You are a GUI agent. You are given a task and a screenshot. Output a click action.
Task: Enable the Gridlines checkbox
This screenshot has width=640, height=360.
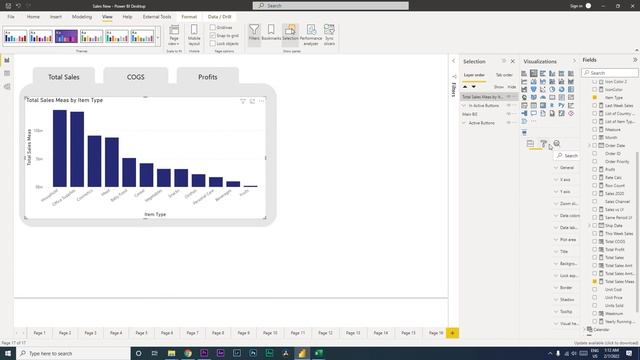click(x=213, y=27)
